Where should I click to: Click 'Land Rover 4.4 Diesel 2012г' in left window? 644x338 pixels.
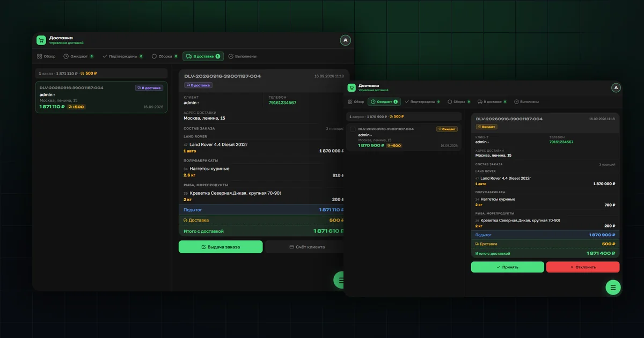218,144
